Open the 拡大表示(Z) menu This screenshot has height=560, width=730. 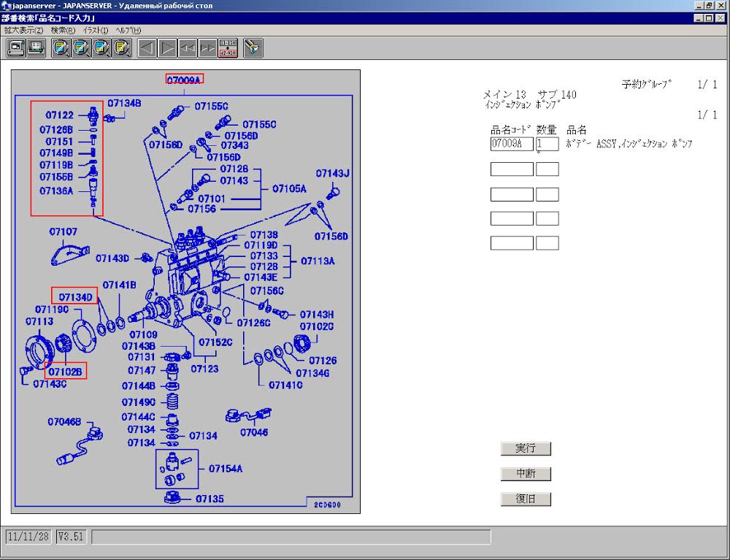[x=23, y=31]
